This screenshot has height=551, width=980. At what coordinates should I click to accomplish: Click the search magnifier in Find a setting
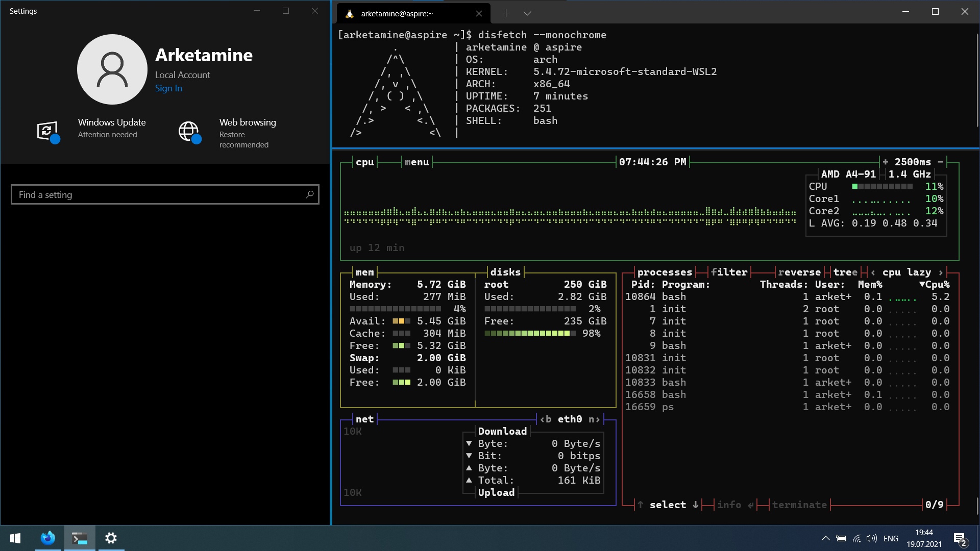tap(309, 194)
